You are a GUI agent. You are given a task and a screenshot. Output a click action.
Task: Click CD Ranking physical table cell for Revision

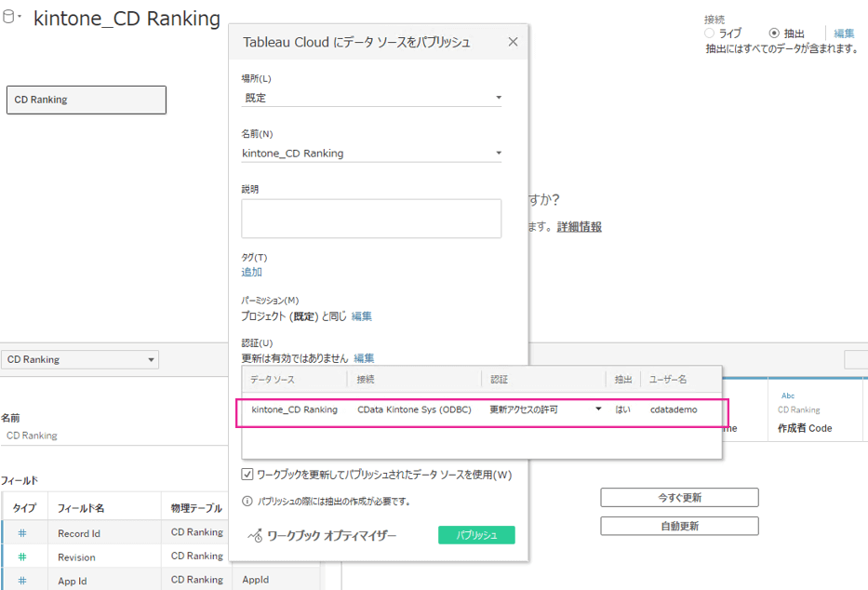pyautogui.click(x=197, y=556)
